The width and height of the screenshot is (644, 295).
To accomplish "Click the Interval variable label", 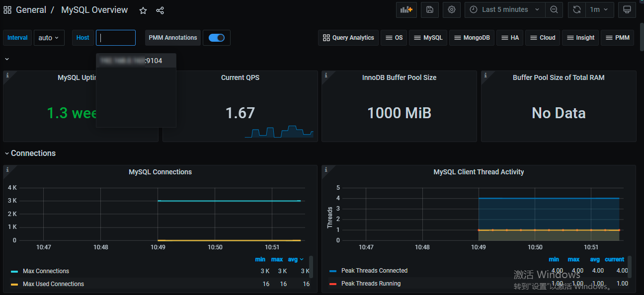I will coord(17,38).
